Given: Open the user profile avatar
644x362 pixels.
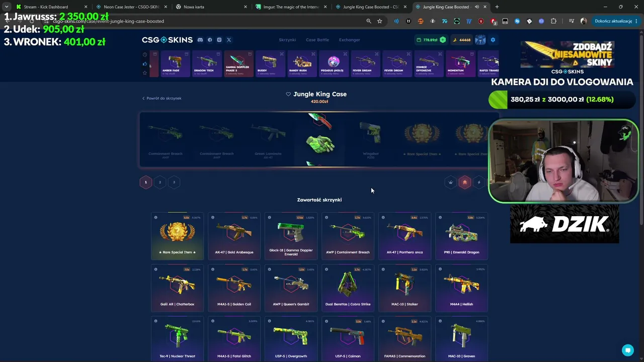Looking at the screenshot, I should click(480, 40).
